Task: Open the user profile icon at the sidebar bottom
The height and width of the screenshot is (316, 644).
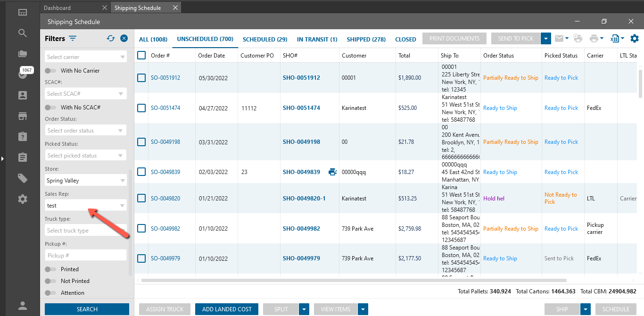Action: coord(23,306)
